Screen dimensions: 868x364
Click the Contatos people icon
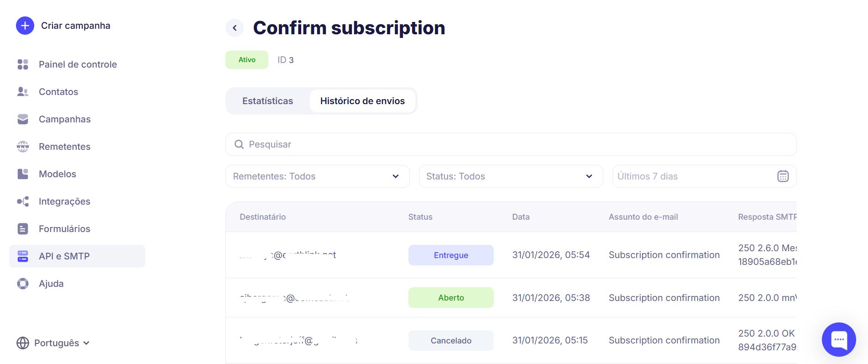(23, 92)
